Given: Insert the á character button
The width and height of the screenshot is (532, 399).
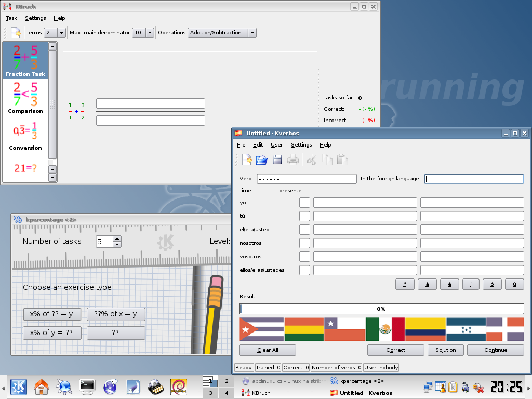Looking at the screenshot, I should tap(427, 284).
